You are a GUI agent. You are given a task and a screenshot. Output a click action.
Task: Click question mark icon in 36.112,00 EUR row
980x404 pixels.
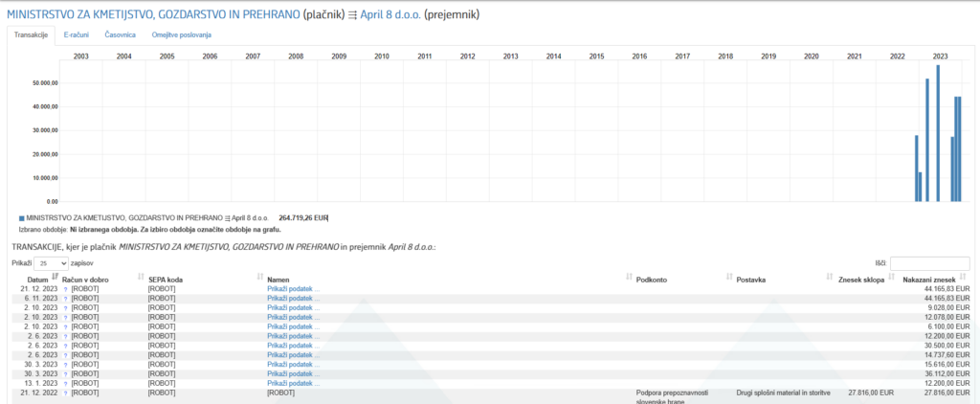pos(66,374)
